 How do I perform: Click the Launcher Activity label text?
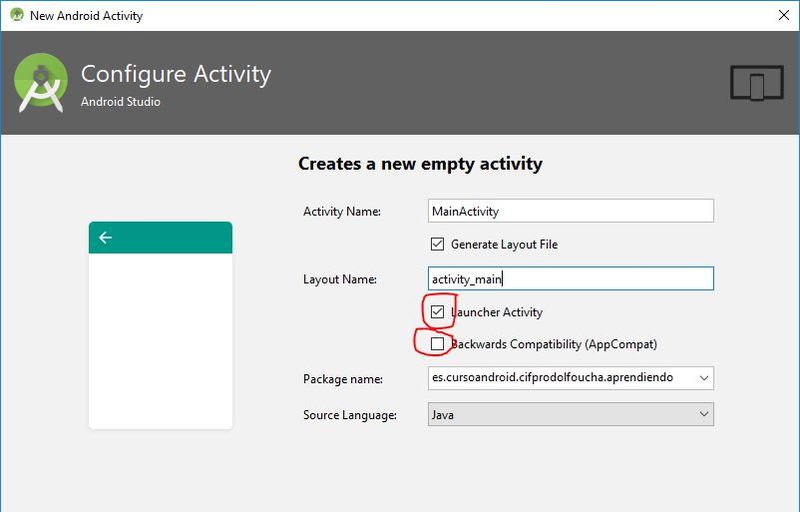[x=496, y=312]
